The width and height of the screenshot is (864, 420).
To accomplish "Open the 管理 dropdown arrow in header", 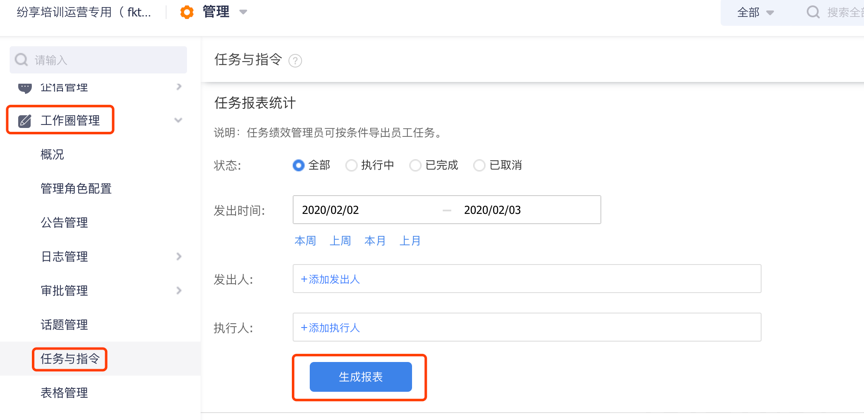I will pos(243,12).
